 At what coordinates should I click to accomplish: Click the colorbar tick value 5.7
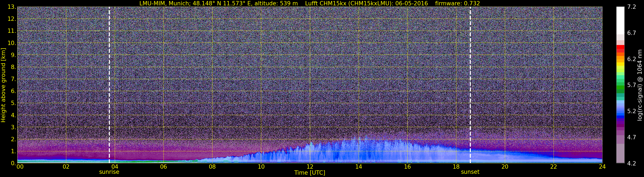(632, 85)
